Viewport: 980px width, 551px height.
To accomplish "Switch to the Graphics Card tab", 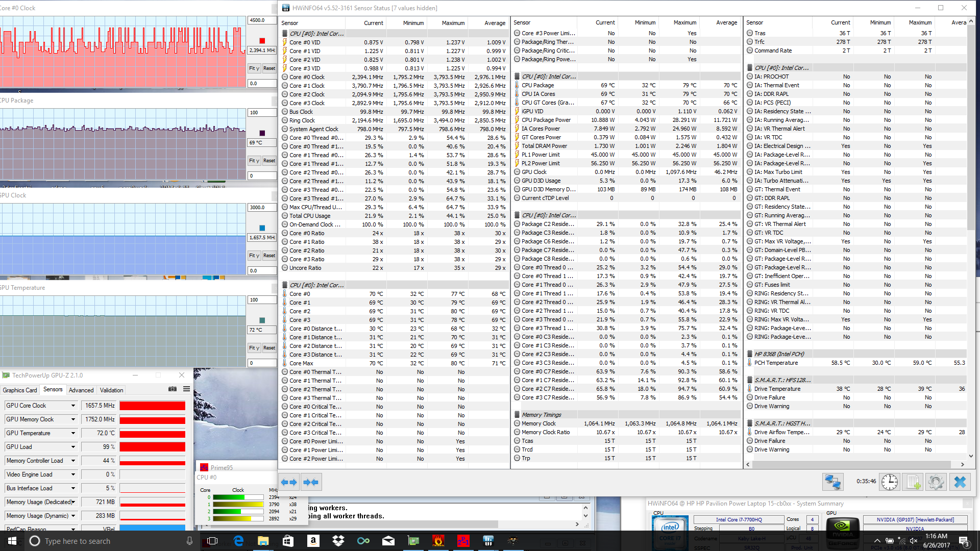I will (20, 390).
